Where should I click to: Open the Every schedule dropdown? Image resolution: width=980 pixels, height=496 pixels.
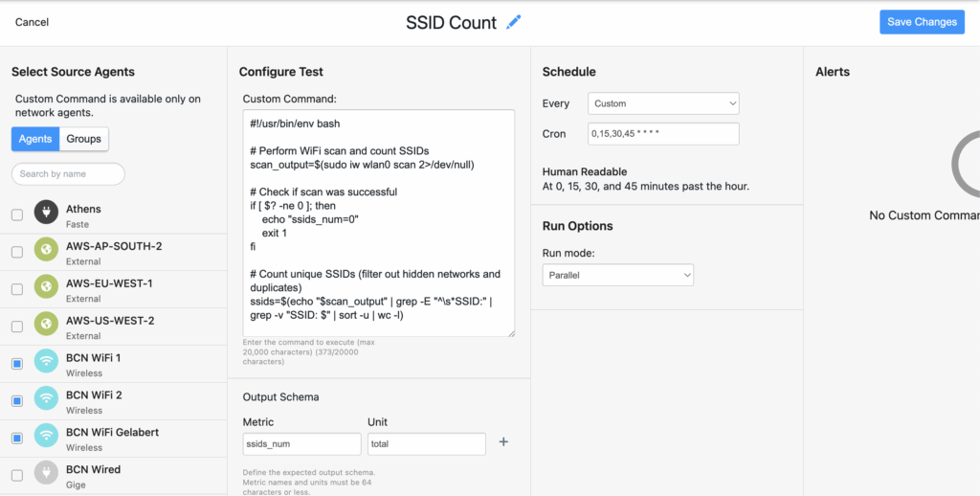[x=664, y=103]
